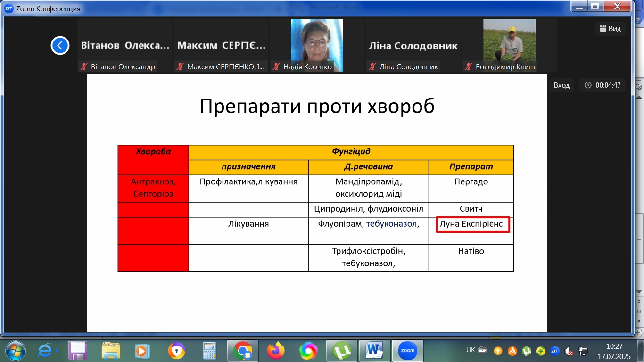The width and height of the screenshot is (644, 362).
Task: Click the blue back arrow in participant strip
Action: click(x=60, y=46)
